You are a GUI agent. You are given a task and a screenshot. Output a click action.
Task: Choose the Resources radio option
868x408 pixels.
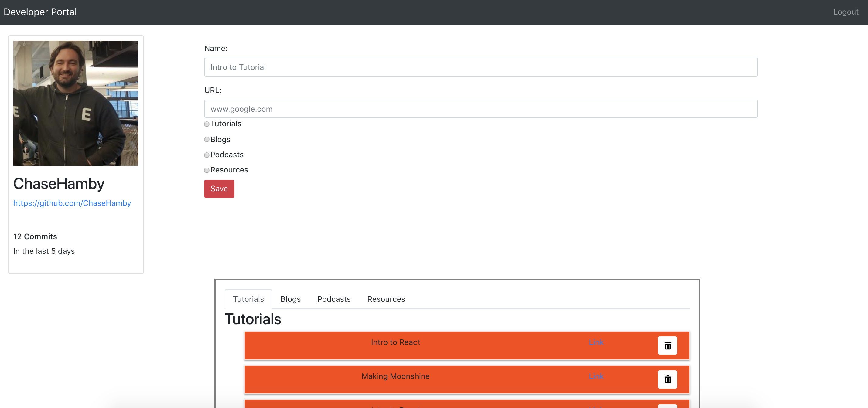click(x=207, y=170)
